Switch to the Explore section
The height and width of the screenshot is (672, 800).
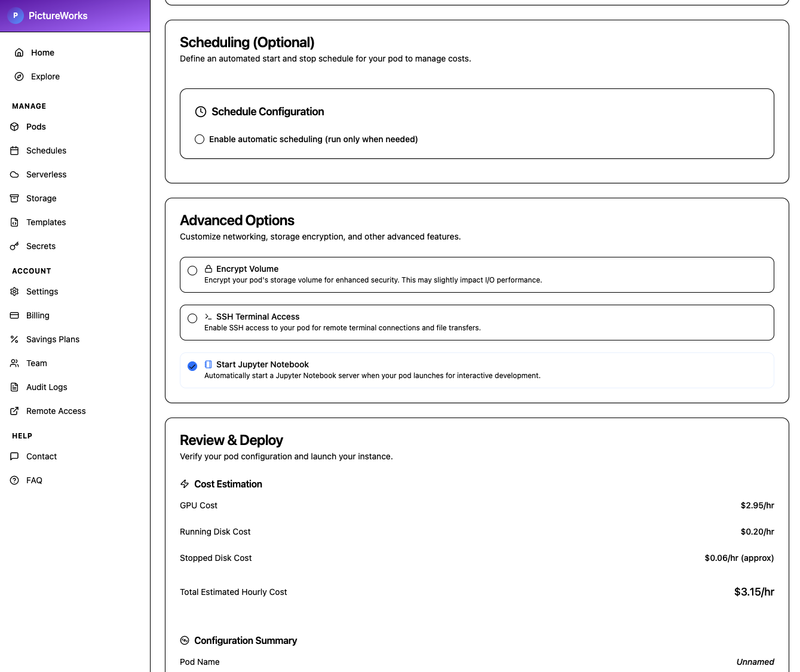(x=45, y=76)
